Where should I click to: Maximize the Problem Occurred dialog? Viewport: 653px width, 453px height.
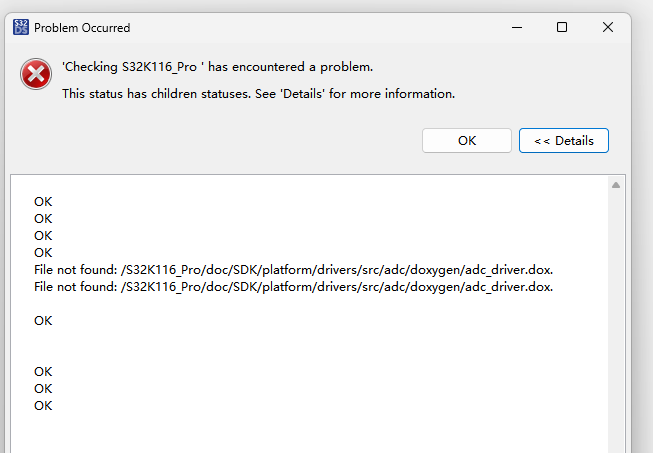tap(562, 28)
